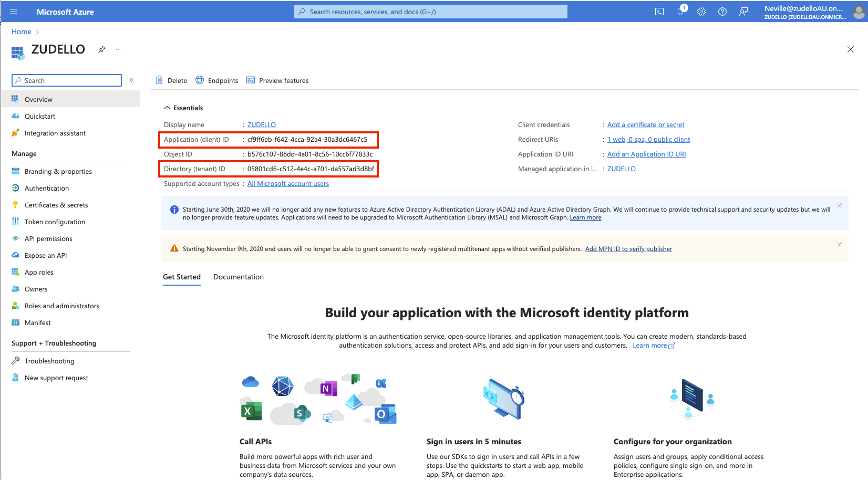The width and height of the screenshot is (868, 480).
Task: Click the Owners people icon
Action: [15, 289]
